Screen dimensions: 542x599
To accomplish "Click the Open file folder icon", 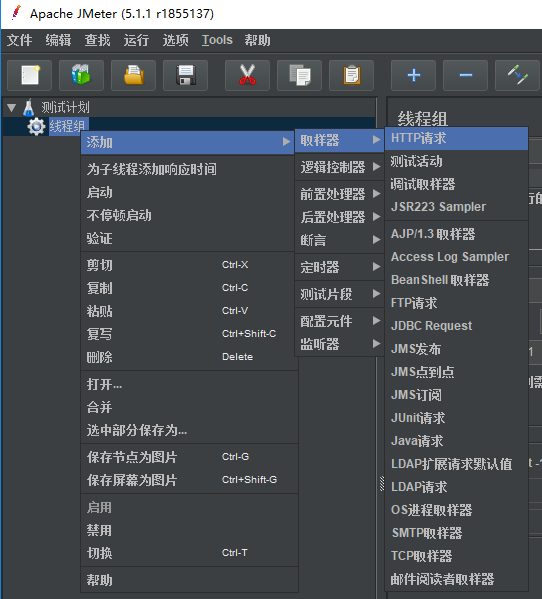I will pos(133,75).
